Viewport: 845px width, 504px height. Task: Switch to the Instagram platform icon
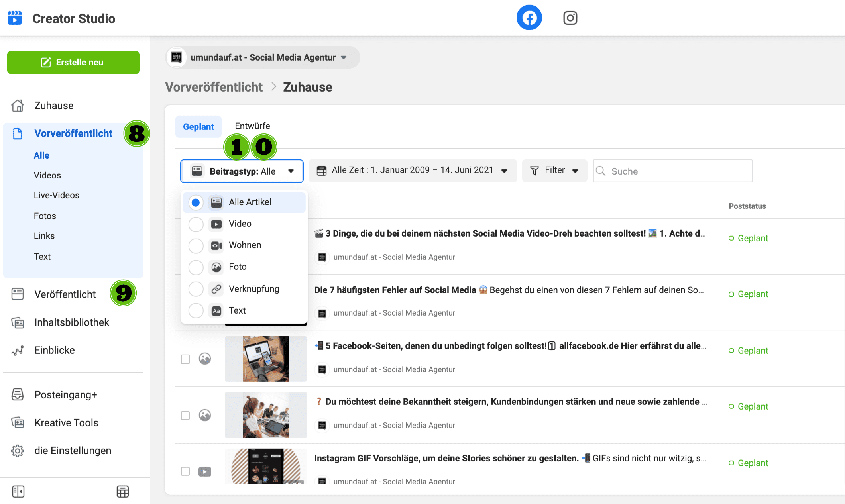pos(570,18)
